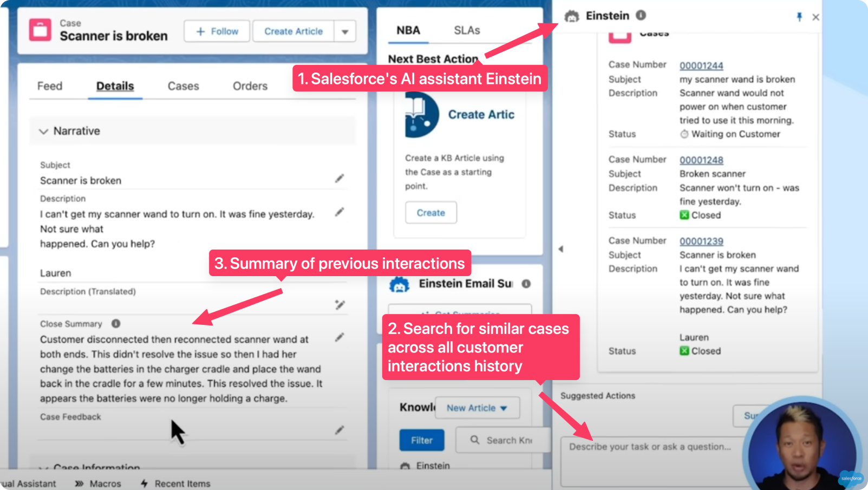Click the Filter button in Knowledge
This screenshot has width=868, height=490.
pyautogui.click(x=422, y=440)
